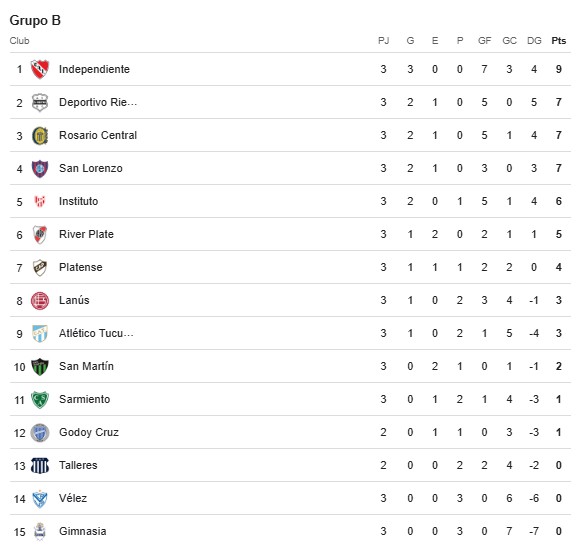
Task: Select the PJ column header
Action: [383, 41]
